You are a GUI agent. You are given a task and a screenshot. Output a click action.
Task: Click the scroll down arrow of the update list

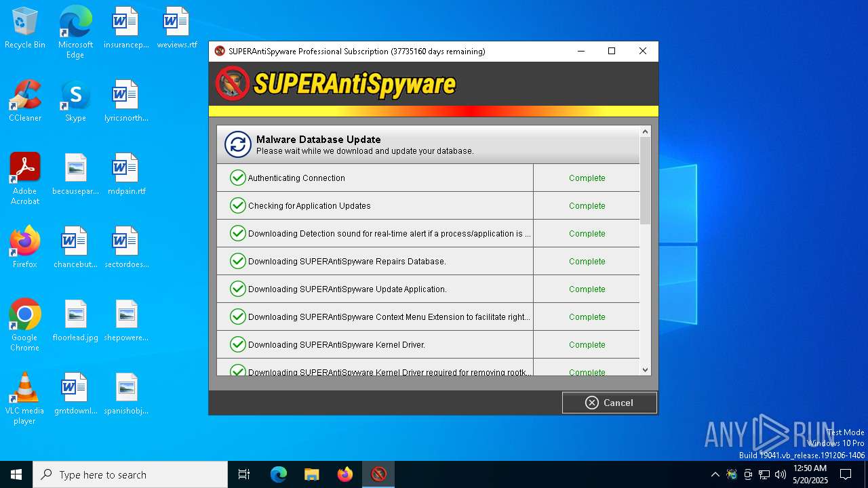pyautogui.click(x=645, y=370)
